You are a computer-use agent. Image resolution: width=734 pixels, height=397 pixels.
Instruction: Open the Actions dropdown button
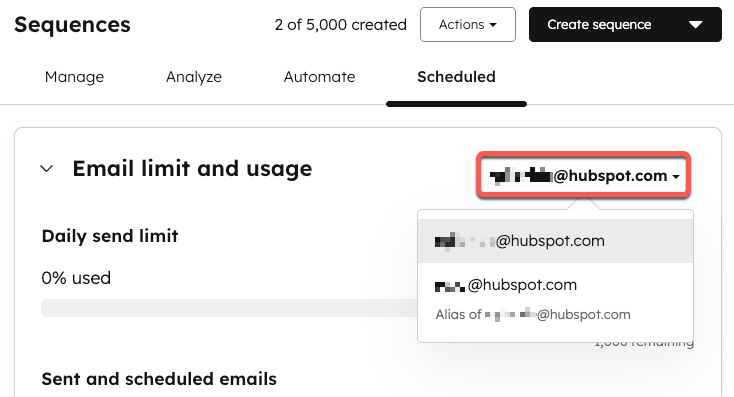click(468, 24)
